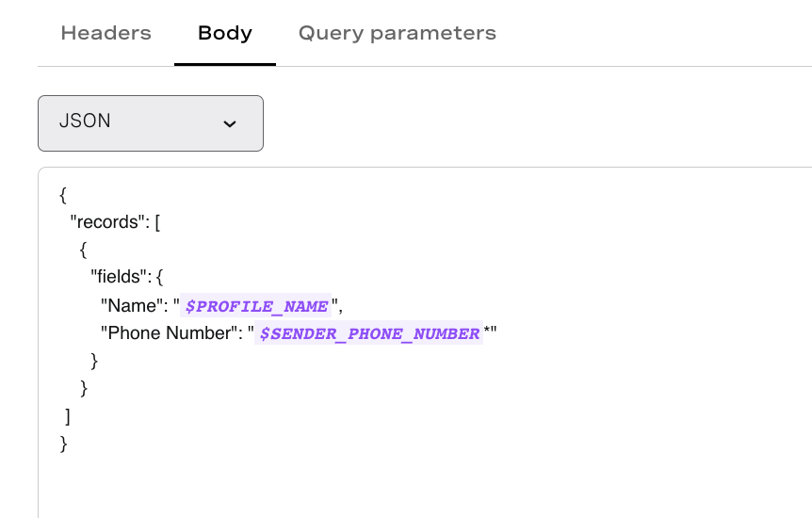
Task: Select the $PROFILE_NAME variable token
Action: coord(256,306)
